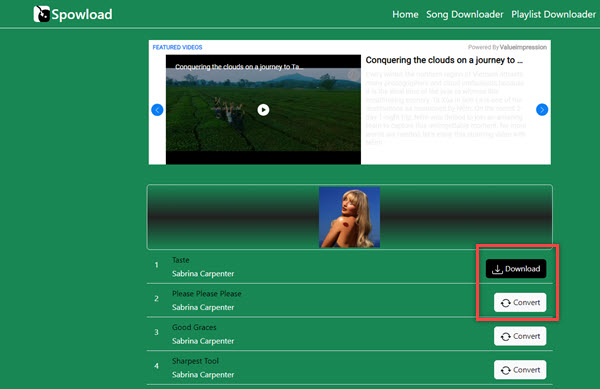Click the Spowload logo icon
This screenshot has height=389, width=600.
coord(42,14)
